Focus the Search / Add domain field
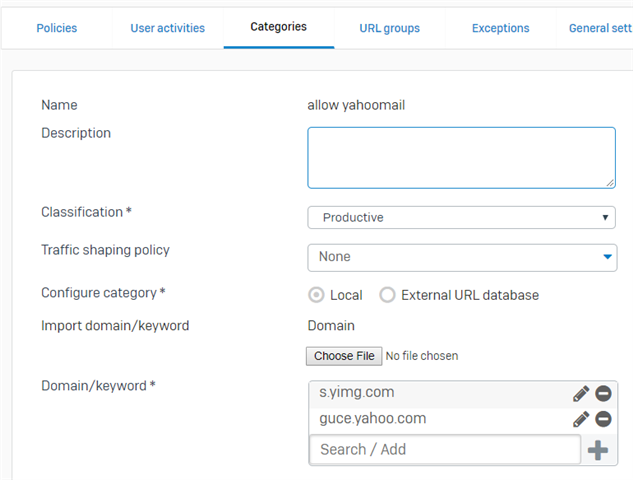 pyautogui.click(x=445, y=450)
